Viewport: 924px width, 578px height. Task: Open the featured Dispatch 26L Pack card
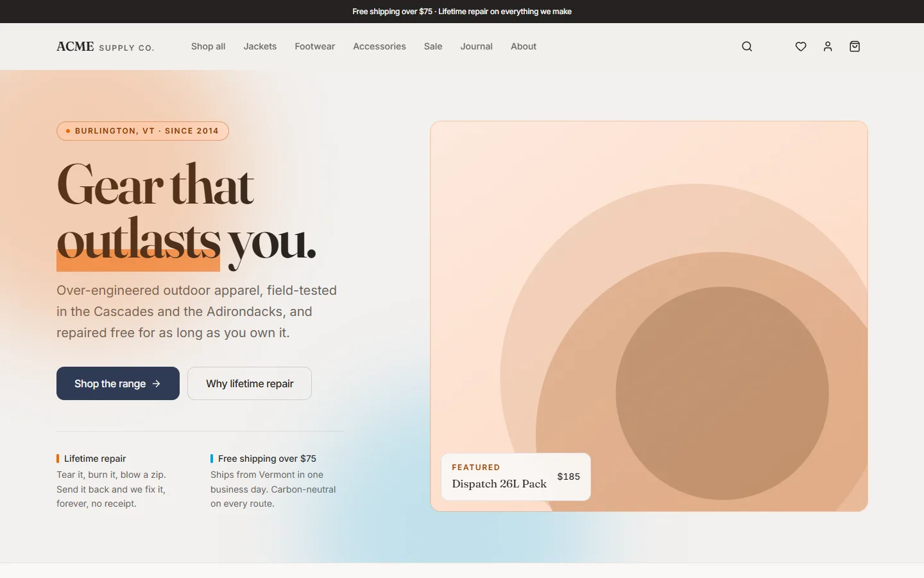click(x=516, y=477)
